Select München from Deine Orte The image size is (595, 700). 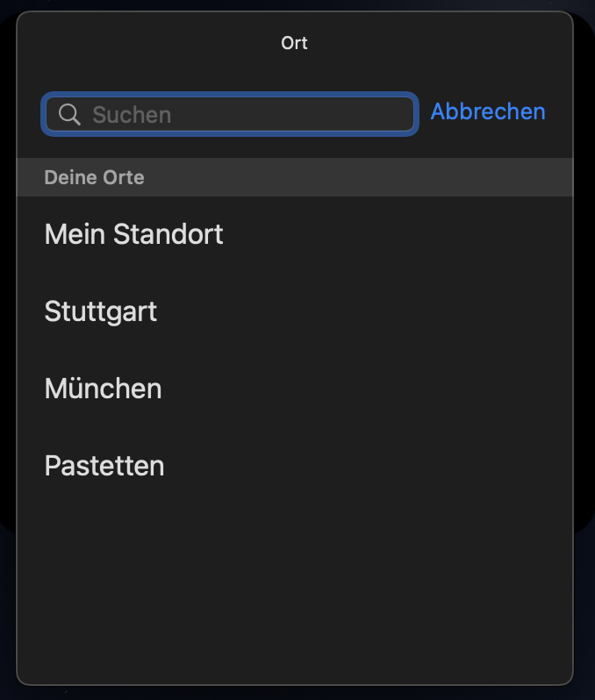(x=104, y=389)
